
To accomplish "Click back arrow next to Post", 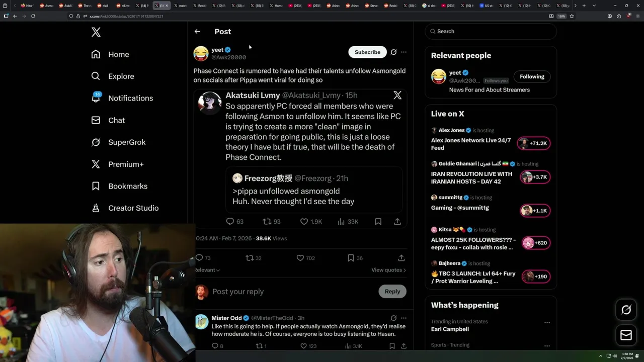I will [197, 31].
